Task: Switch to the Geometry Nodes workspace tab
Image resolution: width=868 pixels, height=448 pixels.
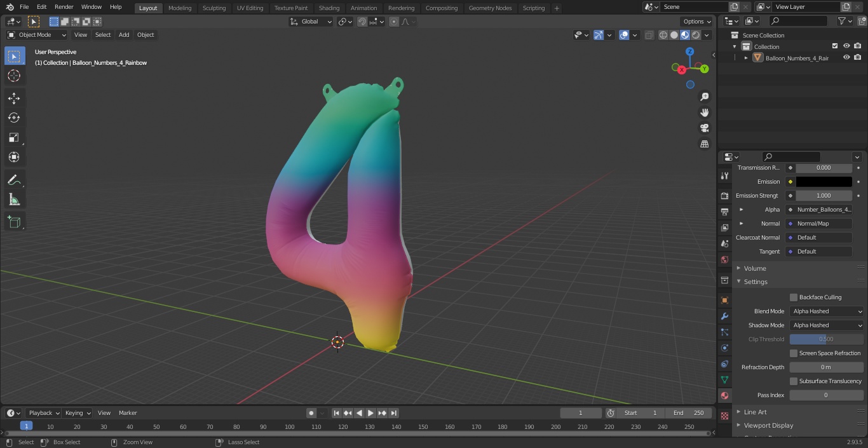Action: pyautogui.click(x=490, y=8)
